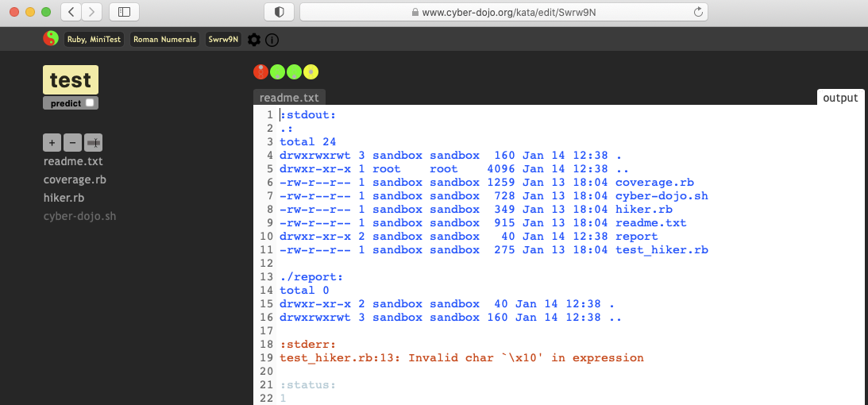This screenshot has width=868, height=405.
Task: Open coverage.rb in the file list
Action: [x=75, y=179]
